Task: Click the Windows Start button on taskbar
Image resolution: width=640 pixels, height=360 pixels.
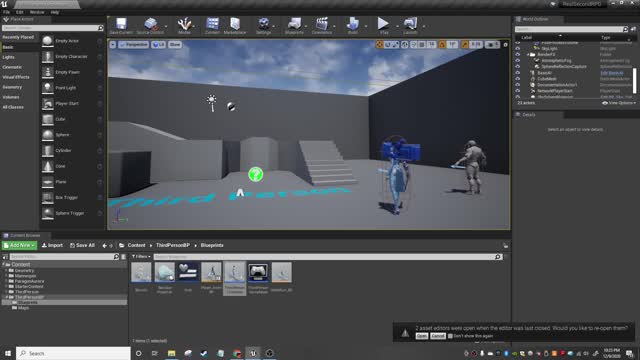Action: (8, 353)
